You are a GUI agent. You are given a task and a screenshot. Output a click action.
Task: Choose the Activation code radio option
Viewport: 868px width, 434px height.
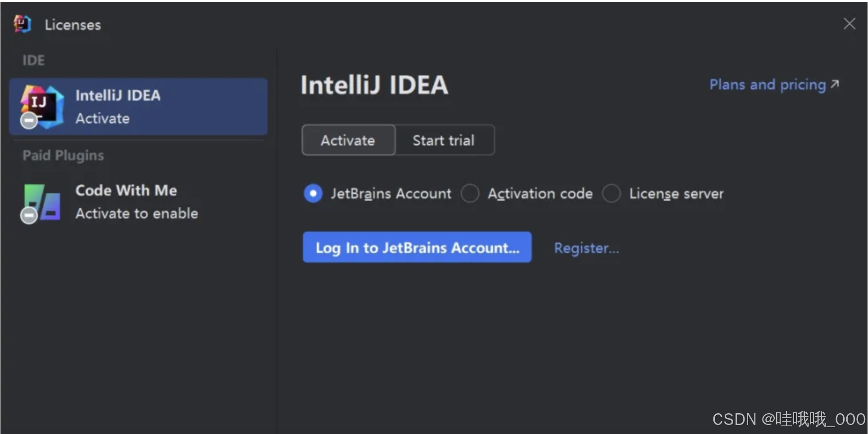pos(470,194)
